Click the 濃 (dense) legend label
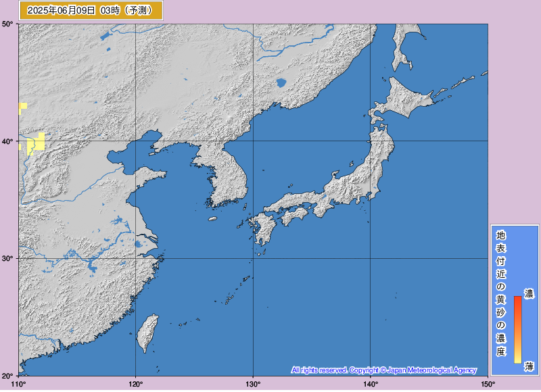The width and height of the screenshot is (541, 392). coord(529,294)
